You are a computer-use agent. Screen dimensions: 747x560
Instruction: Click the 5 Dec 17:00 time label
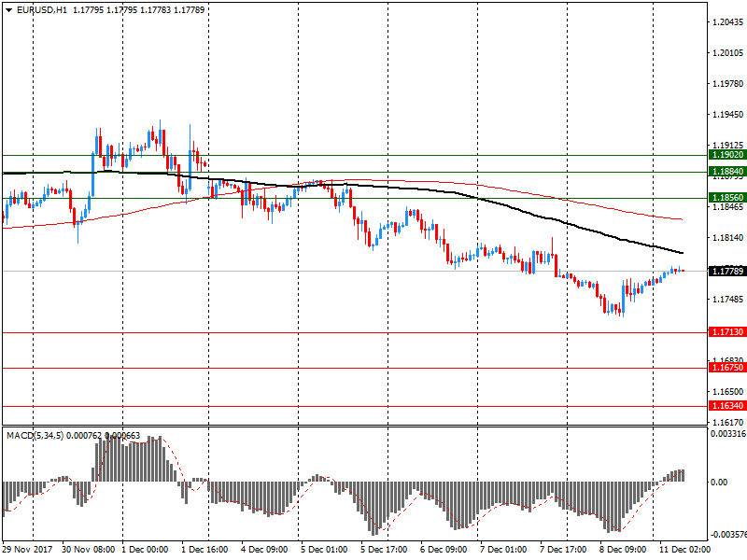click(382, 550)
